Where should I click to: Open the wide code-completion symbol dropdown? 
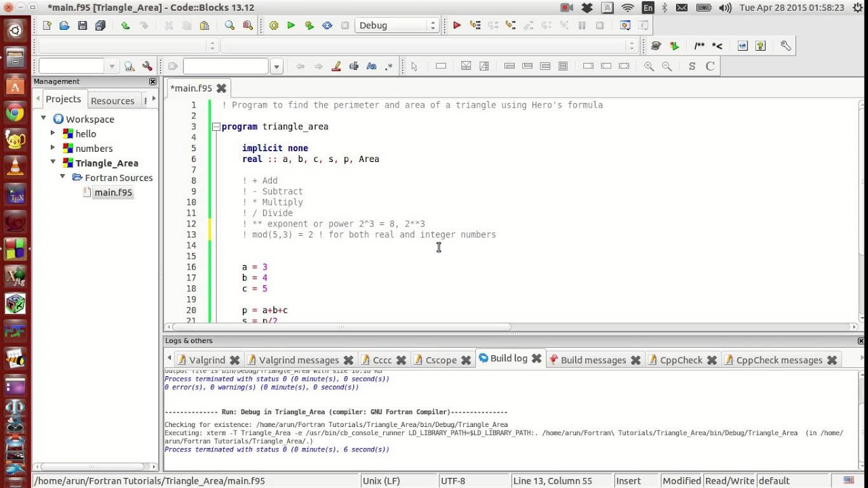point(429,46)
